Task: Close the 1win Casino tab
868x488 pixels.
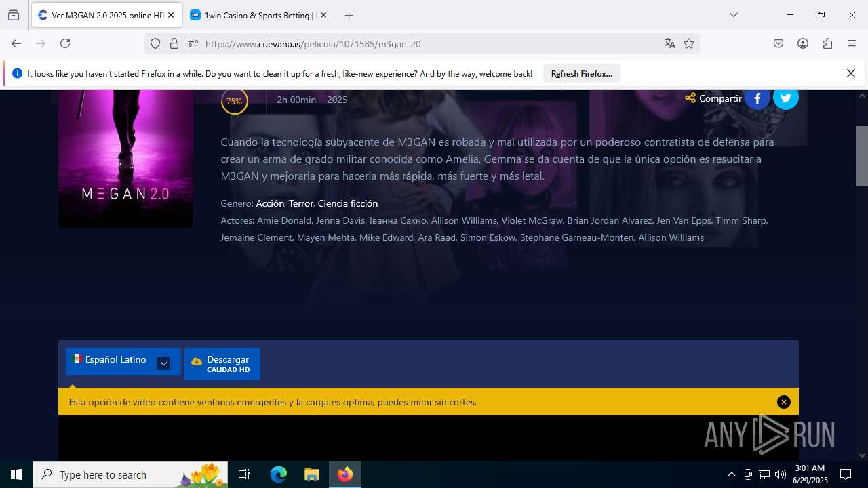Action: [x=323, y=15]
